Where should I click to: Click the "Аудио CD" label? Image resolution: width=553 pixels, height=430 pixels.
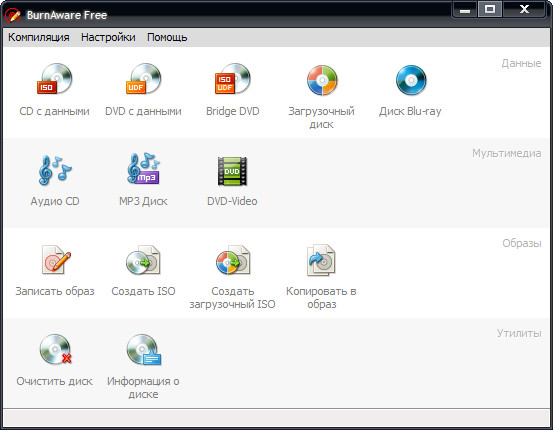(x=55, y=201)
